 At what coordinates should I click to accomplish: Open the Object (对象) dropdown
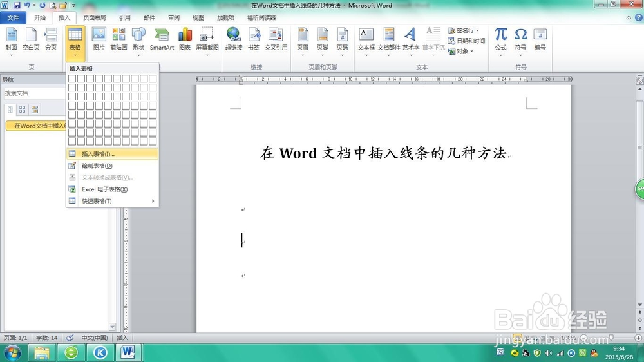tap(460, 52)
